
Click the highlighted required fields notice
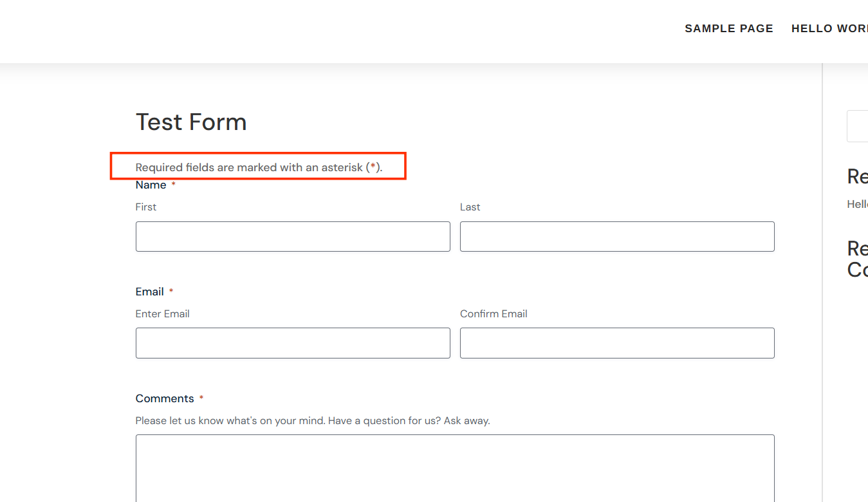[257, 167]
